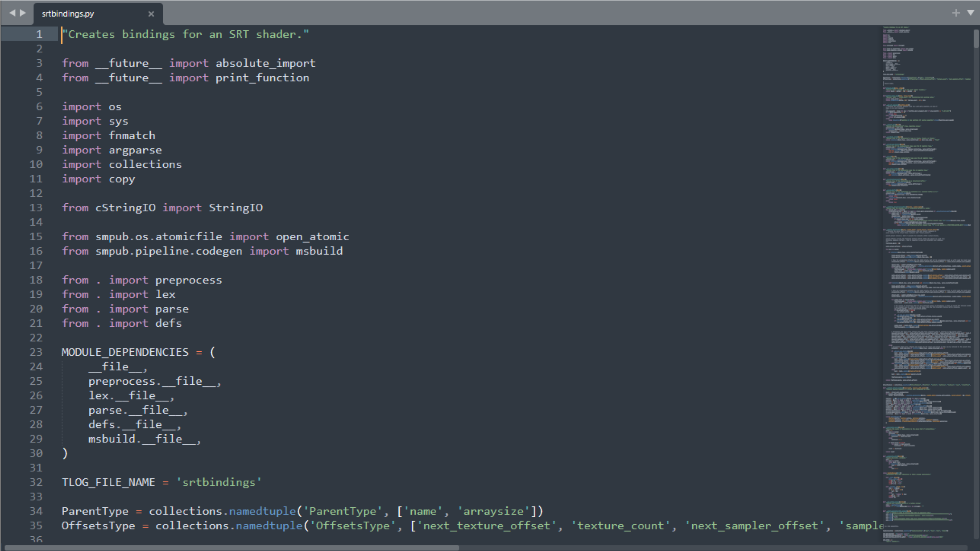Click line number 23 in gutter
Viewport: 980px width, 551px height.
click(36, 352)
